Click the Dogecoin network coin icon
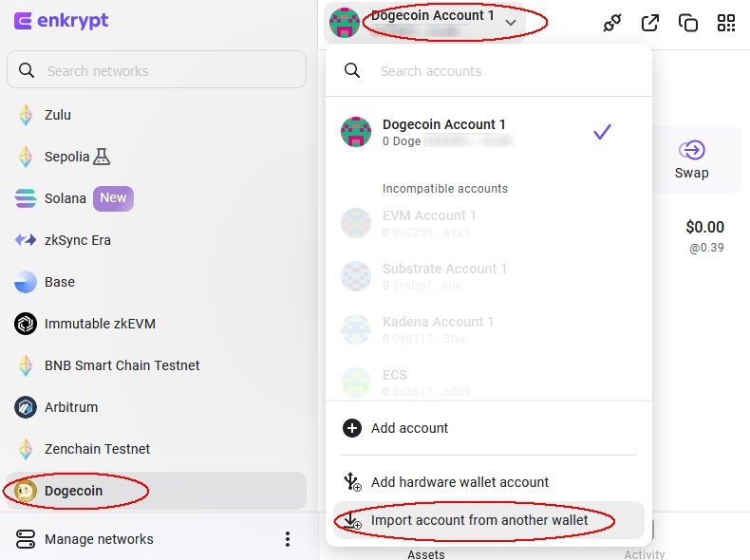The width and height of the screenshot is (750, 560). pyautogui.click(x=26, y=491)
